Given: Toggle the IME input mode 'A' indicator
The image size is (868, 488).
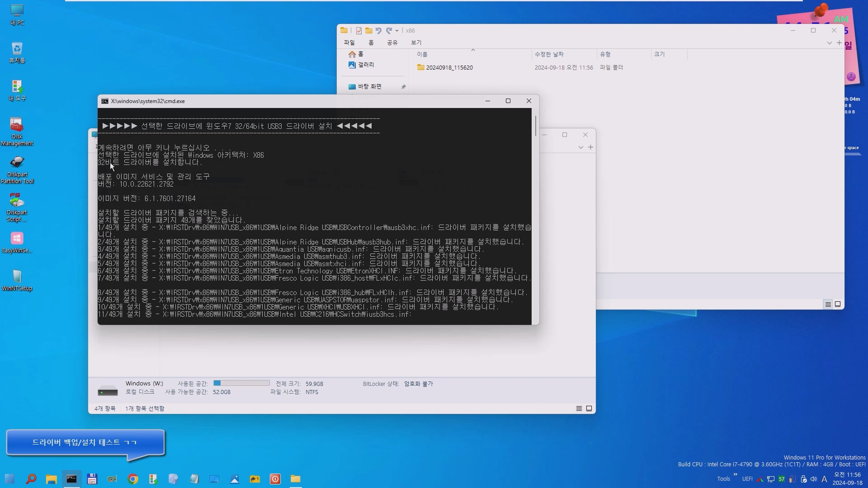Looking at the screenshot, I should 824,479.
